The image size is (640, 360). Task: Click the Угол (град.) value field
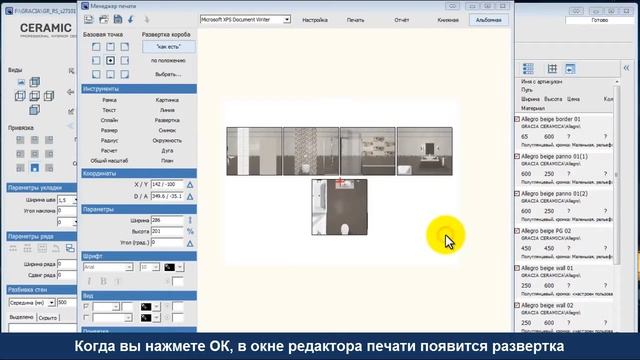pyautogui.click(x=167, y=242)
